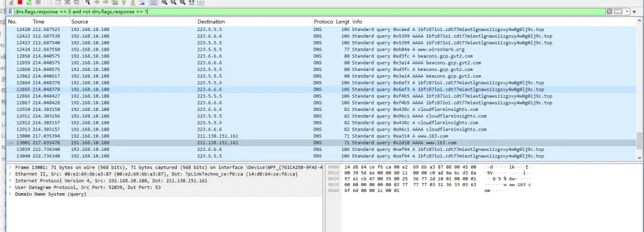
Task: Open the file icon in the toolbar
Action: [x=49, y=2]
